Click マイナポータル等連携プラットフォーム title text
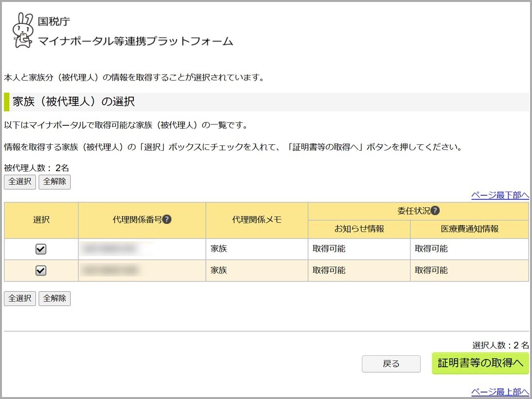This screenshot has height=399, width=532. coord(135,41)
